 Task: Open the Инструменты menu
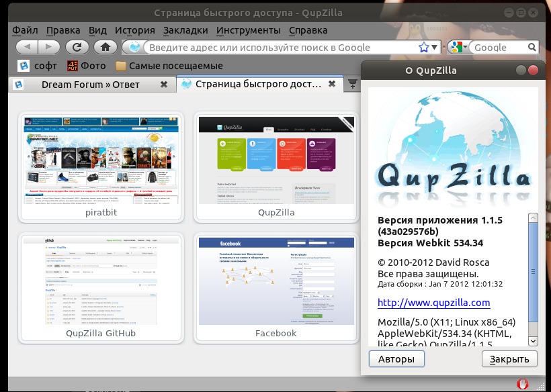[x=249, y=30]
